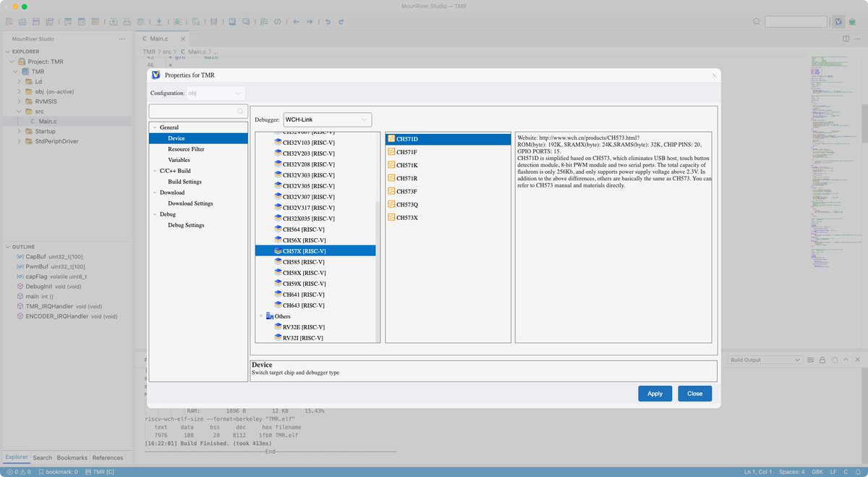Image resolution: width=868 pixels, height=477 pixels.
Task: Select the Main.c editor tab
Action: point(164,38)
